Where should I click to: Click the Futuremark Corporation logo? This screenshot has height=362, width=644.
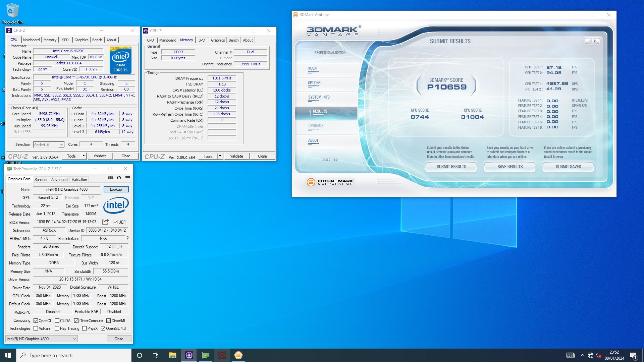point(330,182)
